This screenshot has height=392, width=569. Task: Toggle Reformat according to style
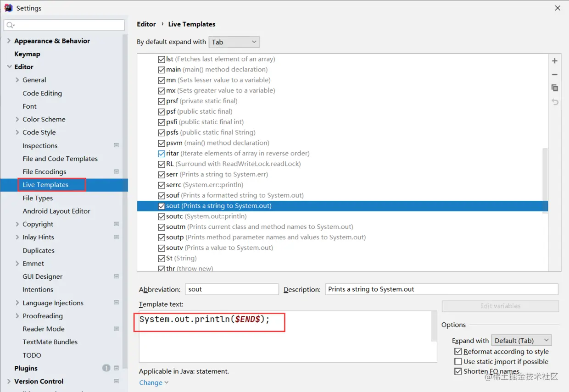point(458,352)
